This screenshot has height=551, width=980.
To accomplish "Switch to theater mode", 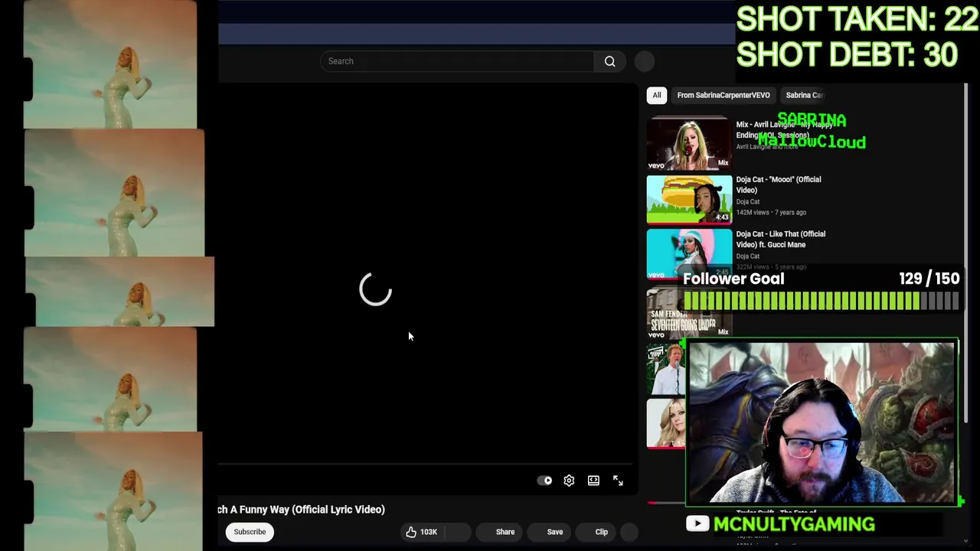I will (x=593, y=481).
